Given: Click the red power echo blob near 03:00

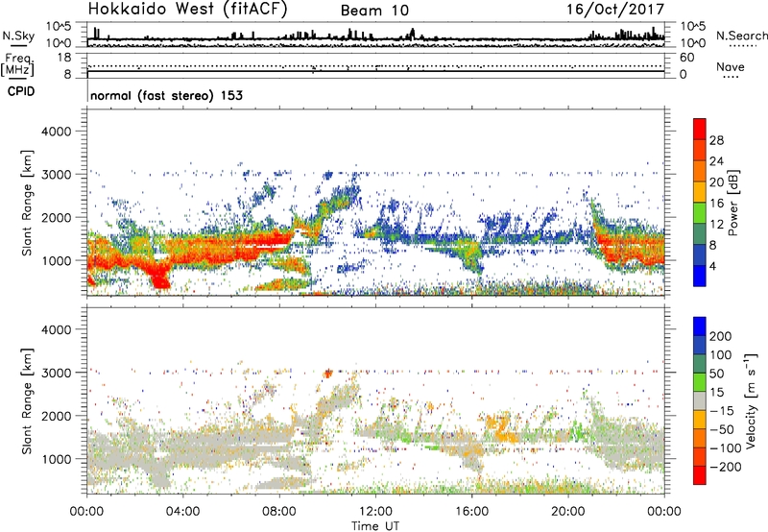Looking at the screenshot, I should click(x=159, y=276).
